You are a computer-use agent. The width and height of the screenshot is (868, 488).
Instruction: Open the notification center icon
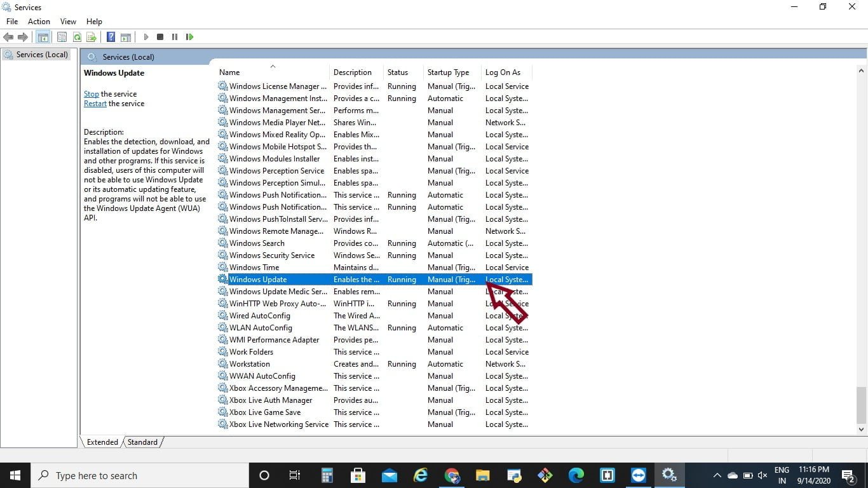click(848, 475)
